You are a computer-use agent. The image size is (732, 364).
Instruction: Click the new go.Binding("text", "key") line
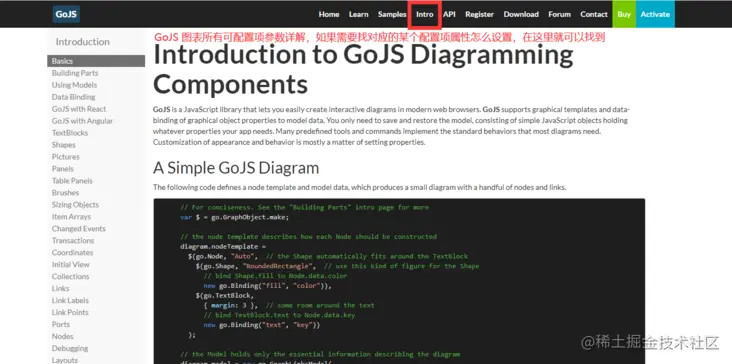(262, 325)
